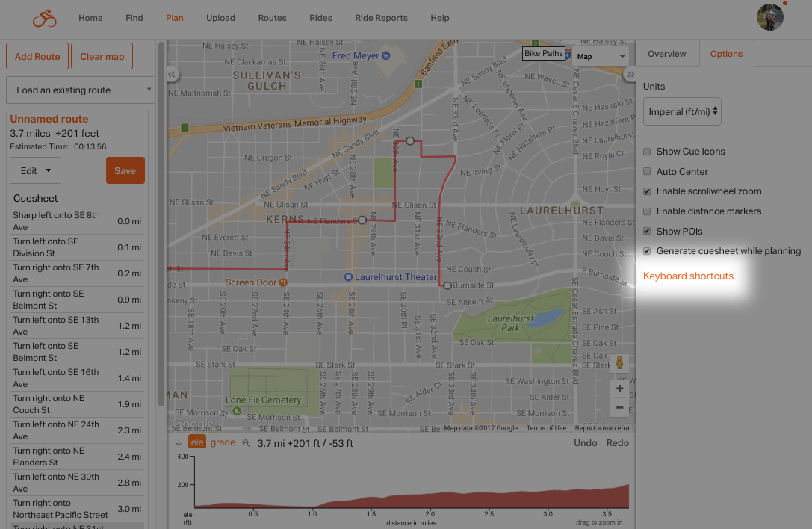Select the route endpoint at Burnside St
Screen dimensions: 812x529
pyautogui.click(x=447, y=285)
